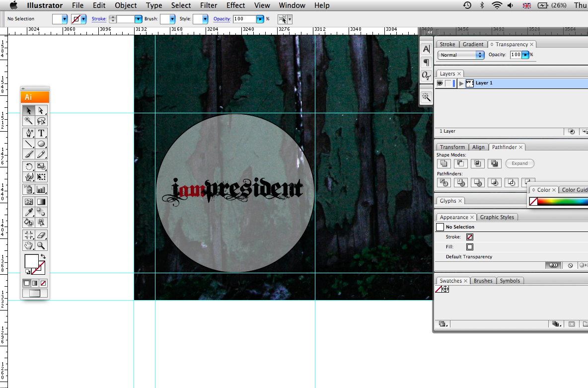Pick the Mesh tool
588x388 pixels.
[x=28, y=202]
